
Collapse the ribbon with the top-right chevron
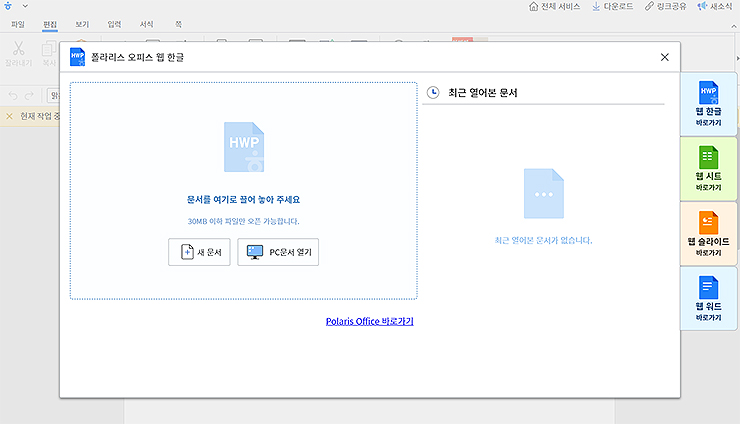(734, 25)
